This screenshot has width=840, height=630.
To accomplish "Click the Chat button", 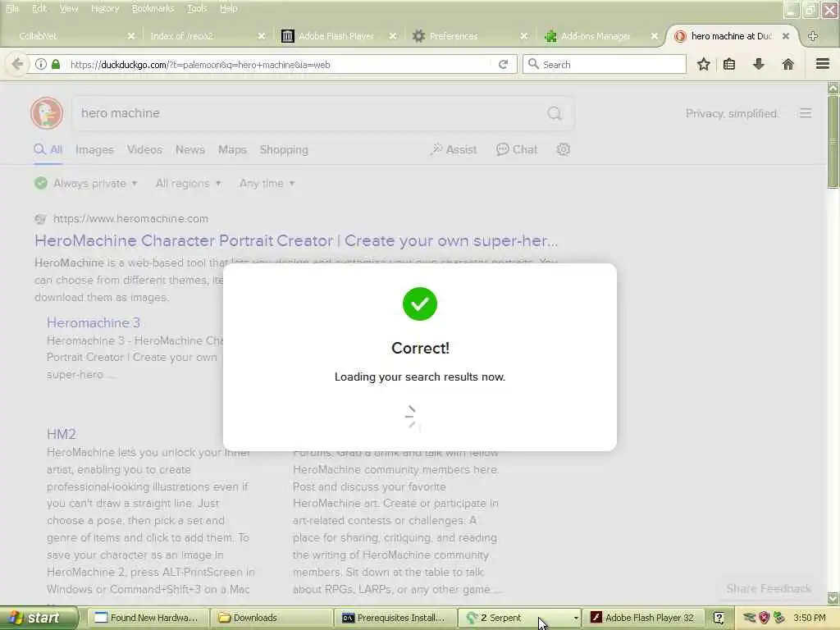I will pyautogui.click(x=517, y=149).
